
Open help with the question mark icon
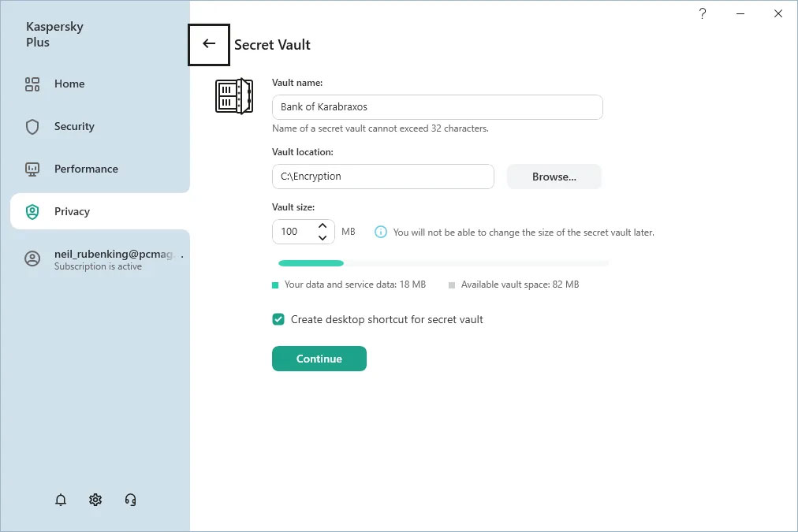[x=703, y=13]
